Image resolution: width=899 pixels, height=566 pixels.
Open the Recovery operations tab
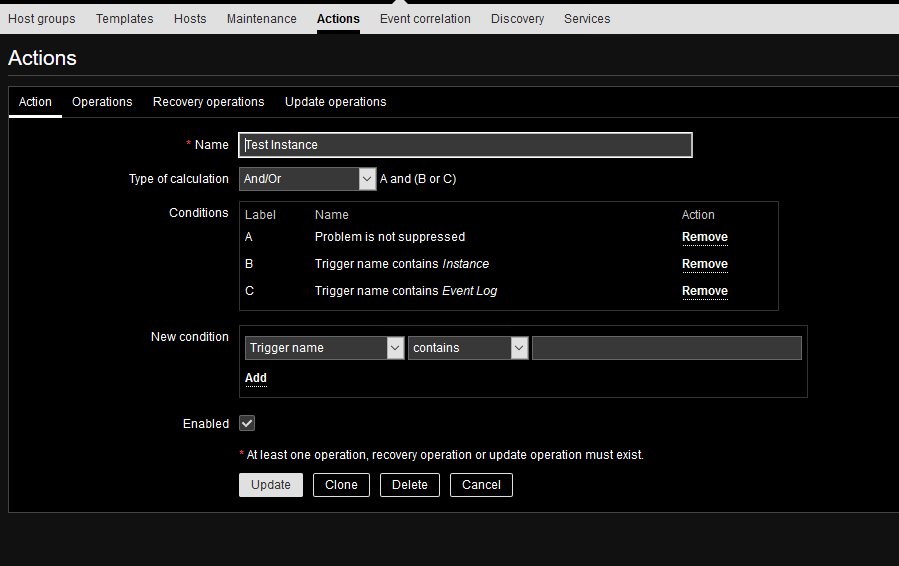pos(208,102)
